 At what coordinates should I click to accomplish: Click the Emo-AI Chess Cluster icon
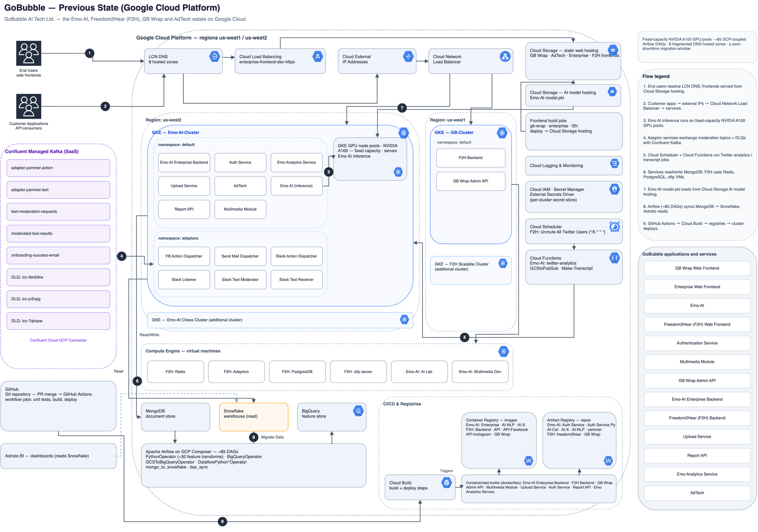(x=404, y=320)
